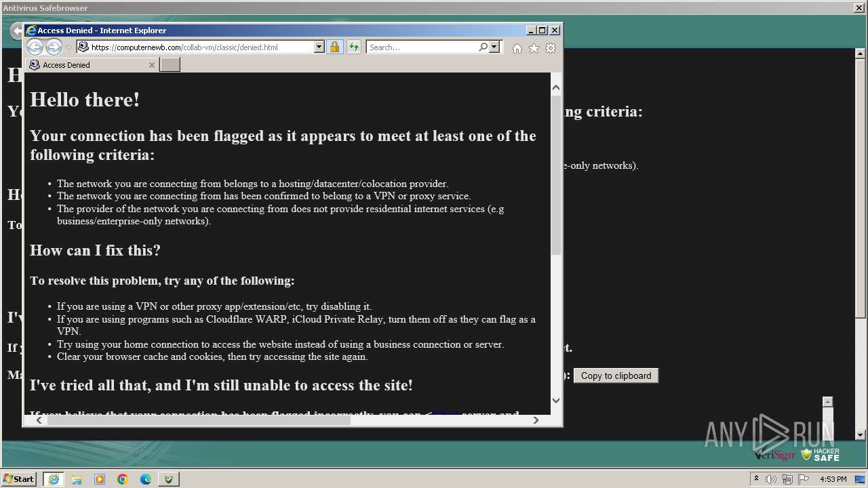Show hidden system tray icons

point(756,479)
